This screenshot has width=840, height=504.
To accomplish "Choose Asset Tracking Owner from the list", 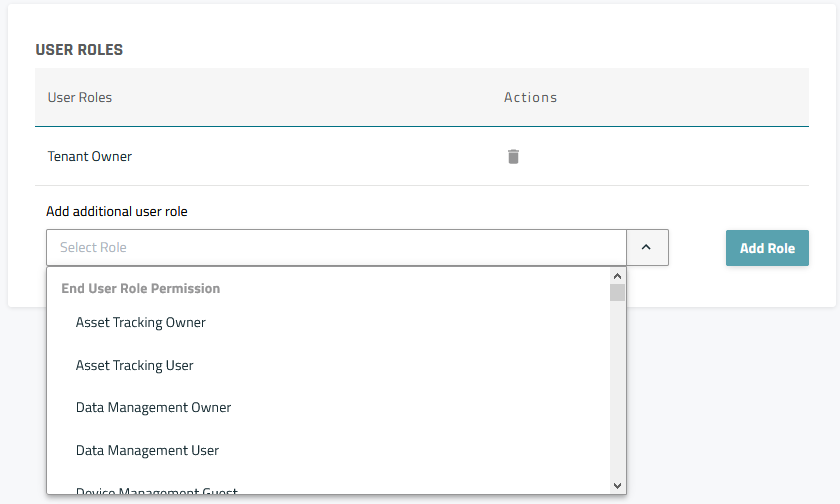I will click(141, 323).
